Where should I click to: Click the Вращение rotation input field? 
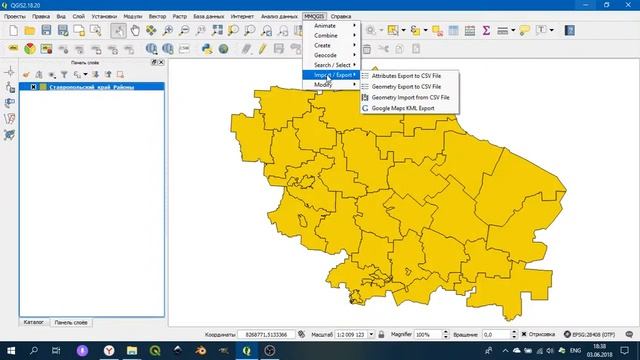click(x=496, y=334)
